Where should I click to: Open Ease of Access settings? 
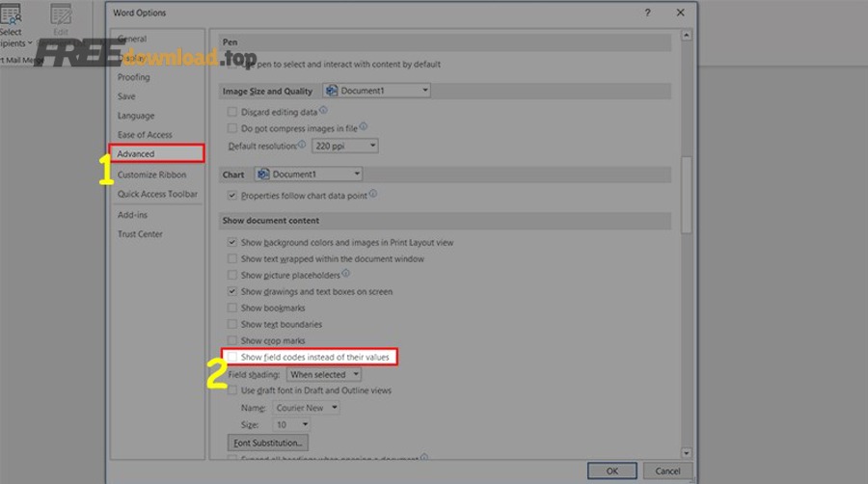145,134
